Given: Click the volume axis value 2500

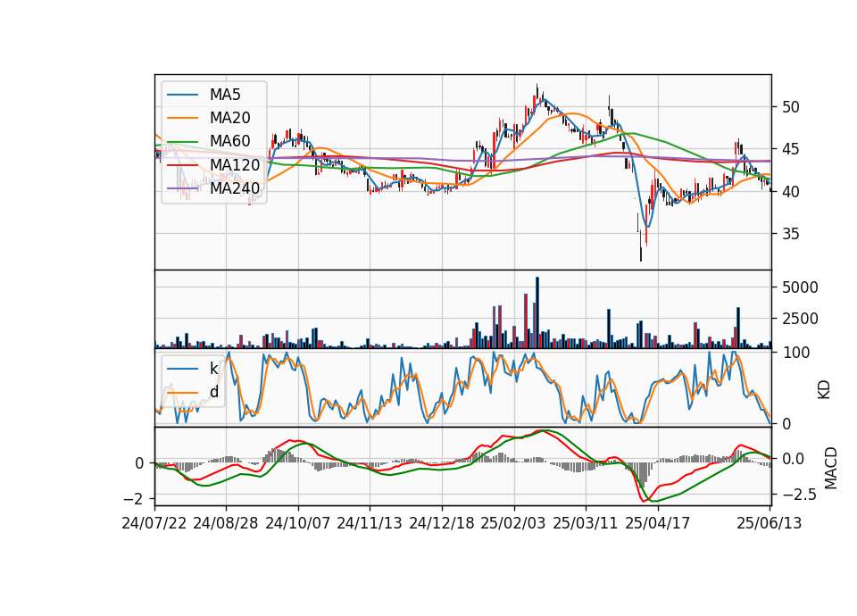Looking at the screenshot, I should [800, 319].
